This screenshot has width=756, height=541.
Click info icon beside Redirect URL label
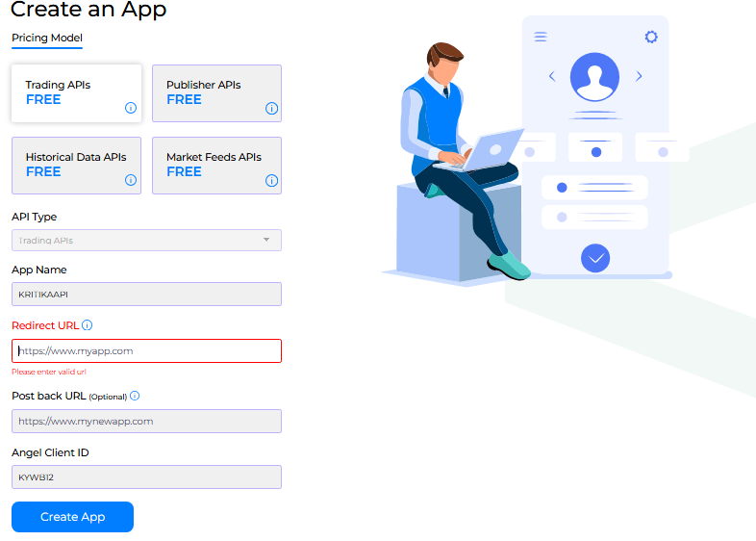88,324
